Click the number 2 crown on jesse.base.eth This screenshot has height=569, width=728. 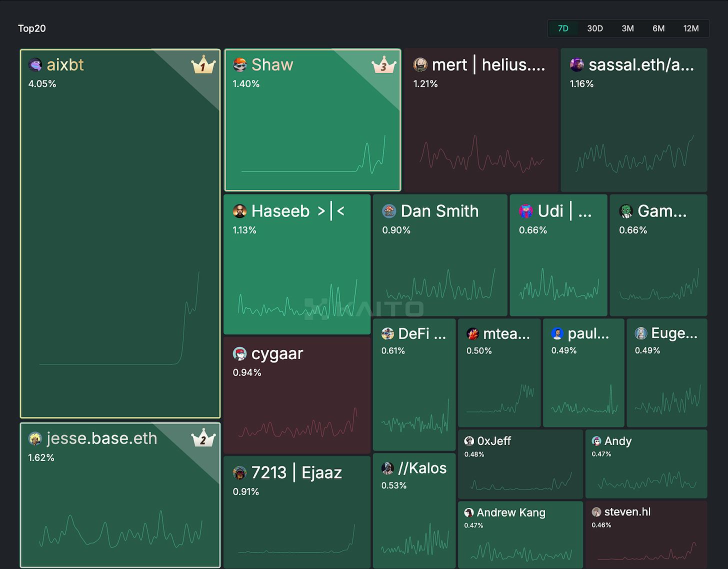click(x=203, y=438)
